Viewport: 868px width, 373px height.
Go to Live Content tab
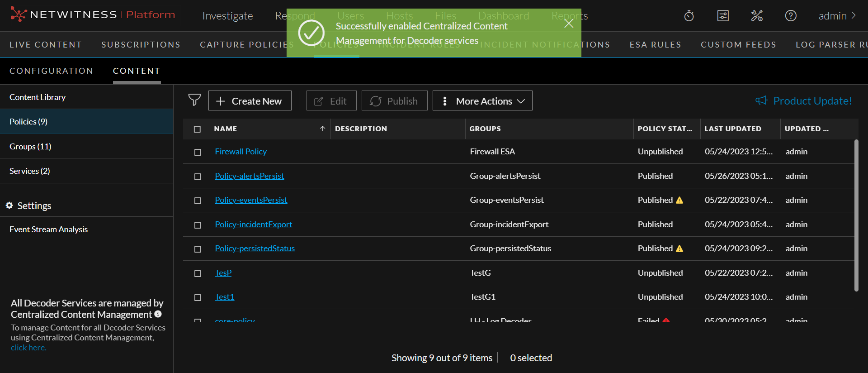[x=46, y=44]
